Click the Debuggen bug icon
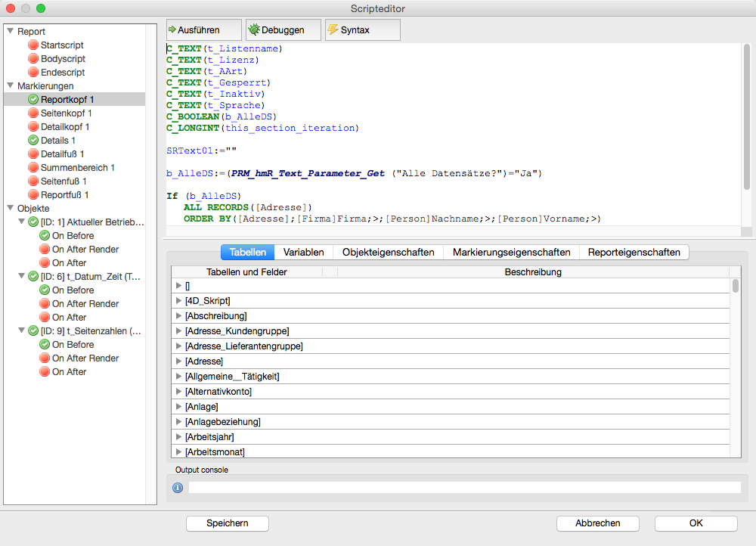 click(253, 29)
